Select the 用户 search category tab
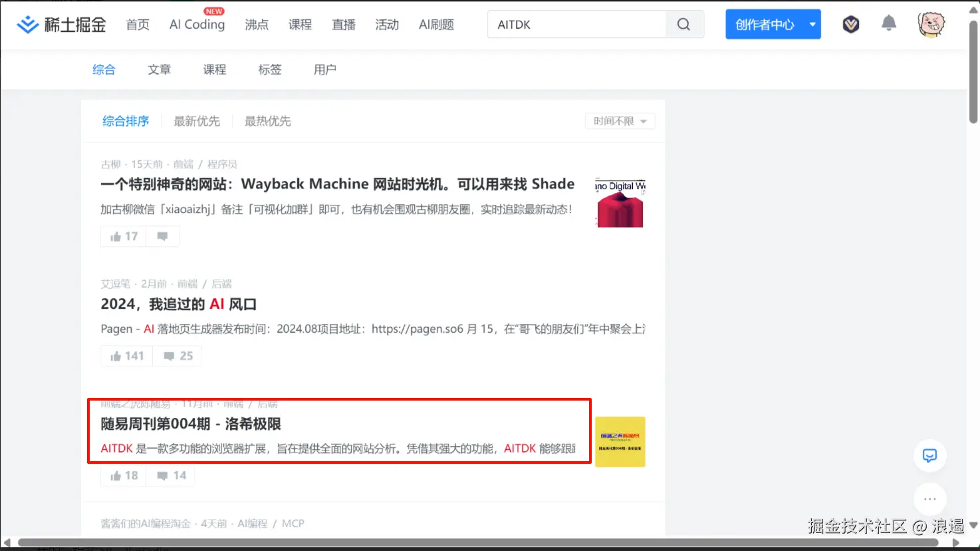 coord(325,69)
